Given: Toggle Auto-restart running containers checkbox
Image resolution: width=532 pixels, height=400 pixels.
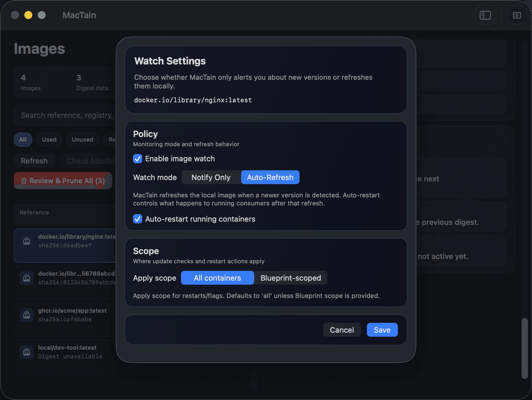Looking at the screenshot, I should pos(137,219).
